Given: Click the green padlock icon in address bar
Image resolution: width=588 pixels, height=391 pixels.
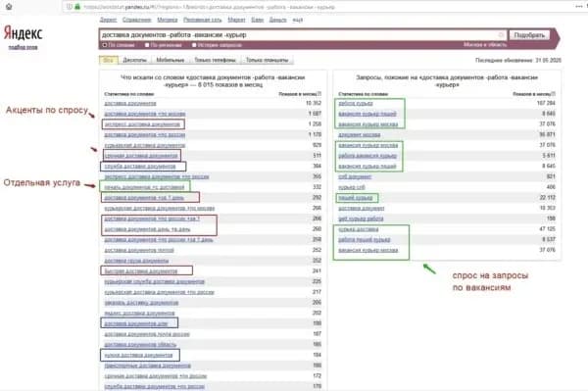Looking at the screenshot, I should [77, 7].
